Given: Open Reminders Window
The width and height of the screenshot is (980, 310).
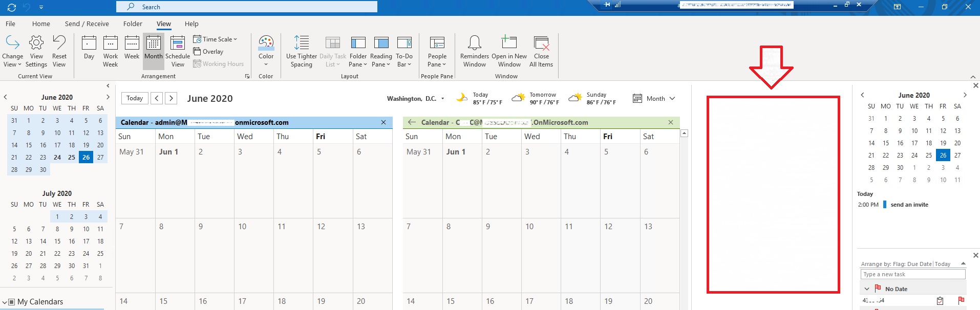Looking at the screenshot, I should (x=475, y=51).
